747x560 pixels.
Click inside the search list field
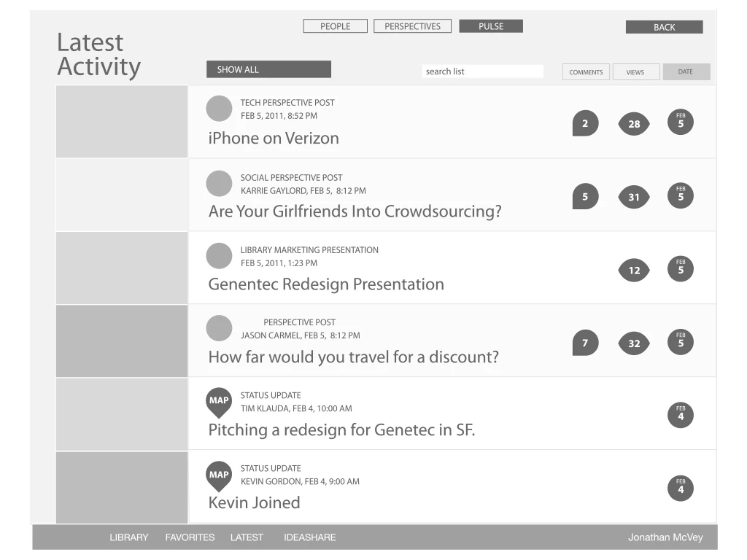click(x=482, y=71)
